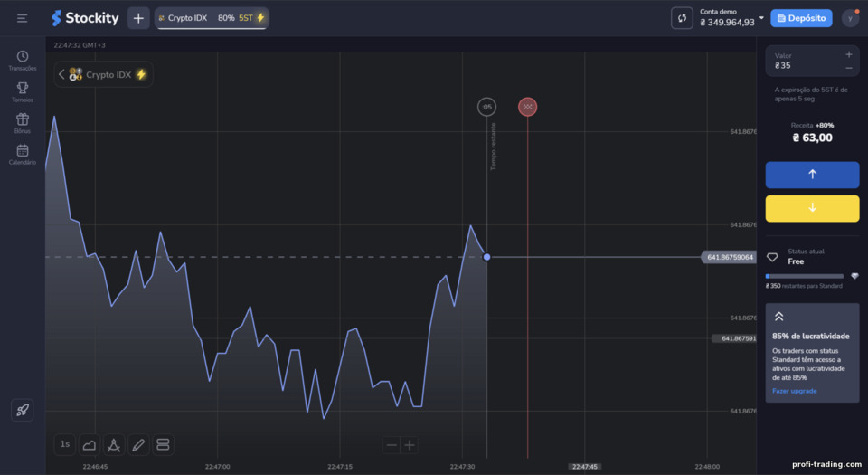
Task: Click the yellow down arrow trade button
Action: pos(812,208)
